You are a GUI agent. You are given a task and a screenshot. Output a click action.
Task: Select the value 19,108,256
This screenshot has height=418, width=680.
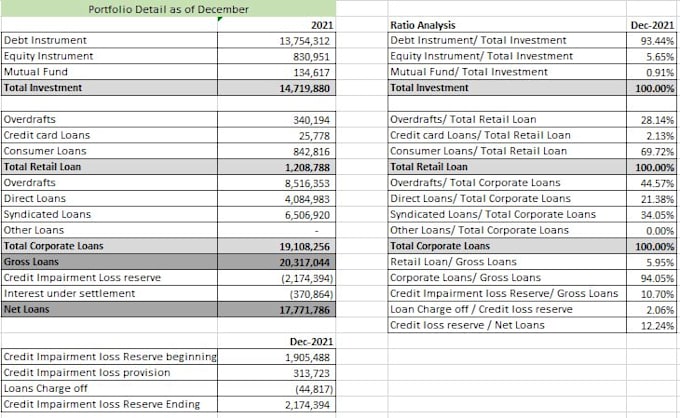pos(277,246)
